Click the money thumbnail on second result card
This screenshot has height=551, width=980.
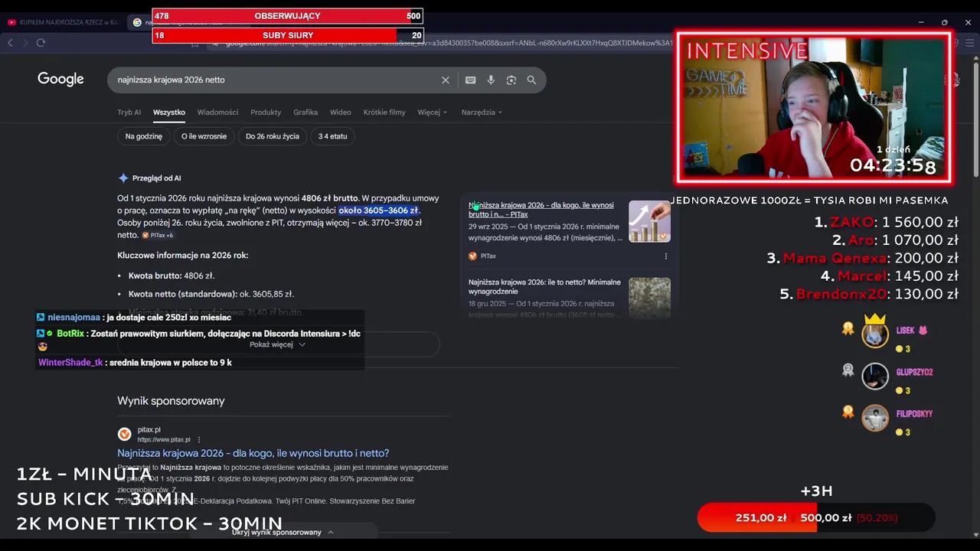coord(649,298)
